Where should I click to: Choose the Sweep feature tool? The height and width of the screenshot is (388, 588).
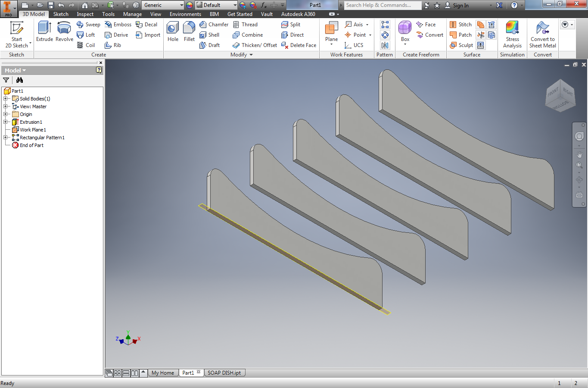click(88, 25)
